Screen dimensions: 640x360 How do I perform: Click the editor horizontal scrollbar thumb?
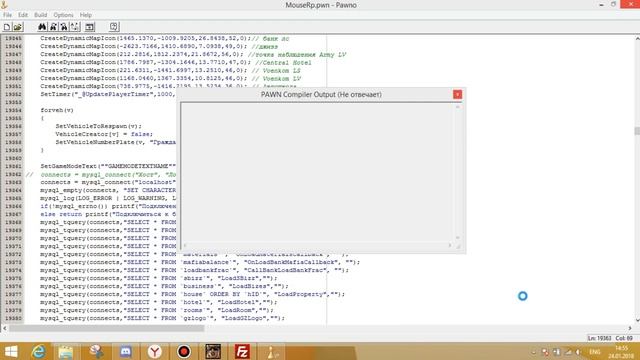click(107, 328)
